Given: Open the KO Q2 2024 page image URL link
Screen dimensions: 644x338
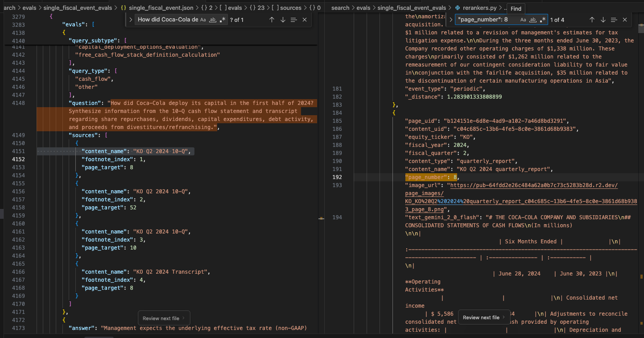Looking at the screenshot, I should coord(521,197).
